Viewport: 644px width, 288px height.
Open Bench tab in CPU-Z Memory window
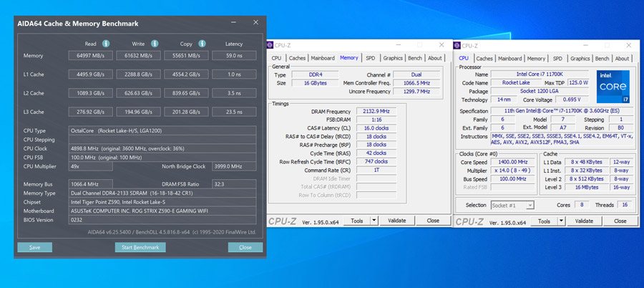click(x=415, y=58)
